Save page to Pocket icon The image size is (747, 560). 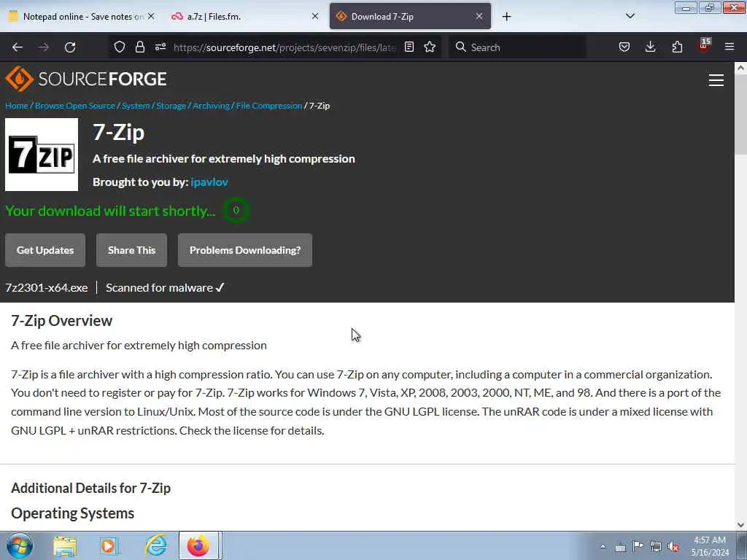tap(624, 47)
